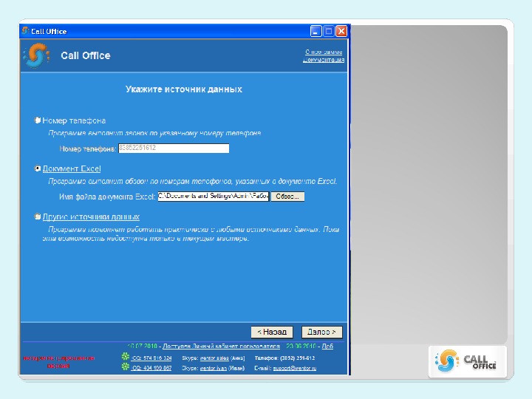Click the unregistered version red text
The width and height of the screenshot is (532, 399).
click(x=58, y=361)
